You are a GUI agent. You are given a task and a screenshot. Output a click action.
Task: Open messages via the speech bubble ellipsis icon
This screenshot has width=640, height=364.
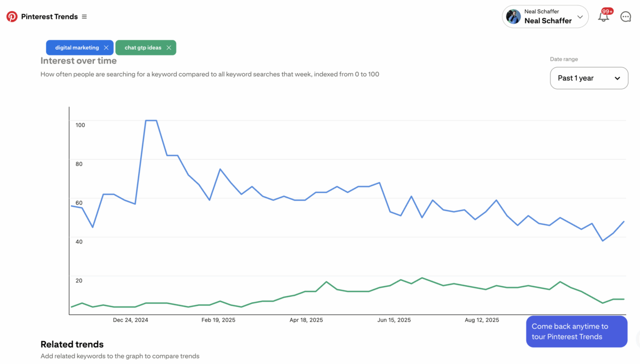626,17
